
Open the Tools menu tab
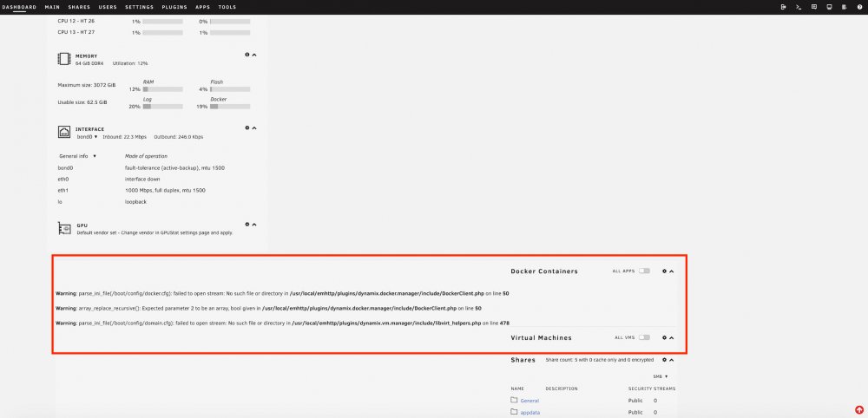227,7
